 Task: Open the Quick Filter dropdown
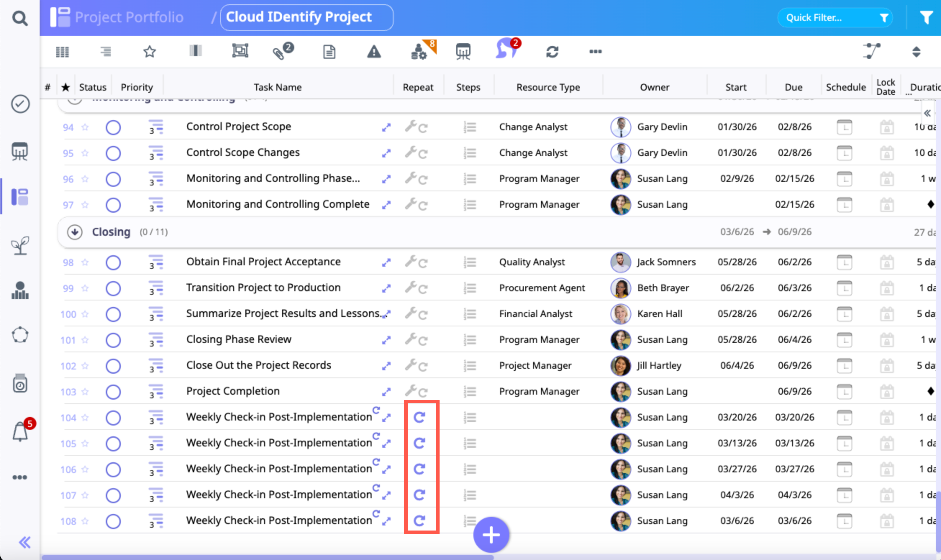click(835, 18)
